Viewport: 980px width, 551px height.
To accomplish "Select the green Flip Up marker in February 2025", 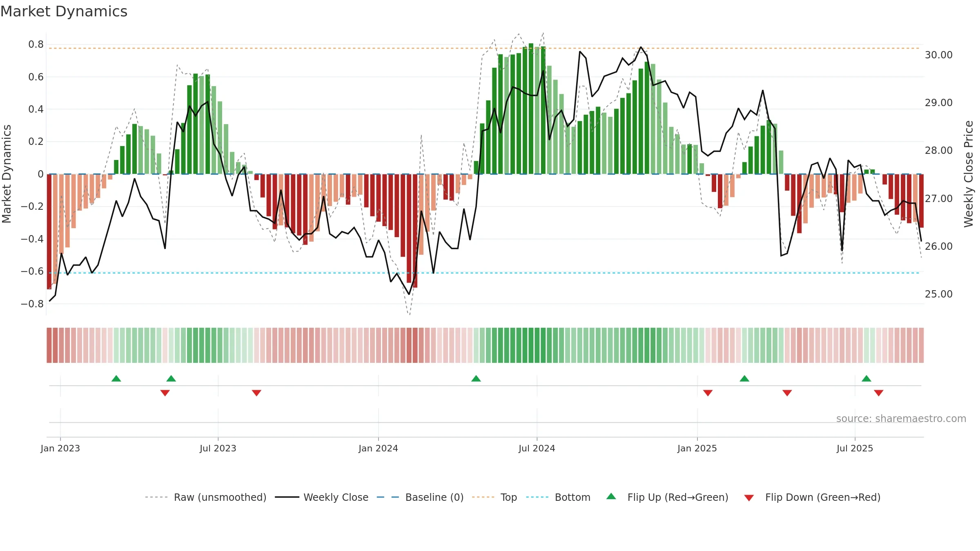I will point(744,378).
